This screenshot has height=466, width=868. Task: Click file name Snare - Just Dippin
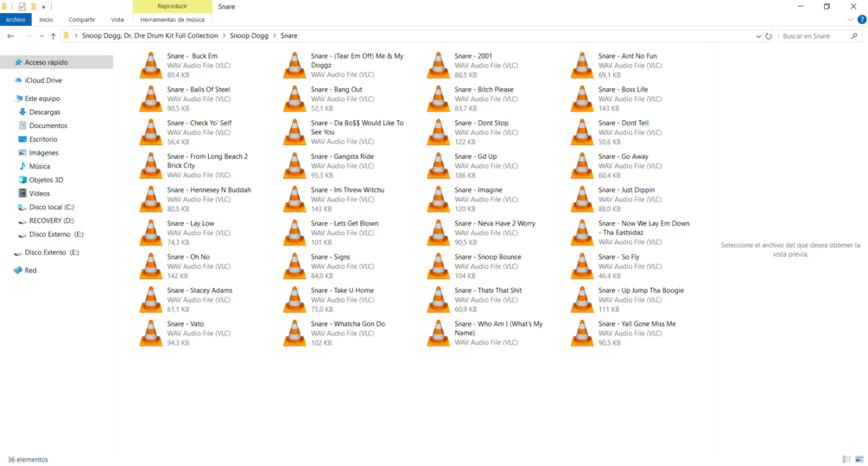(626, 190)
